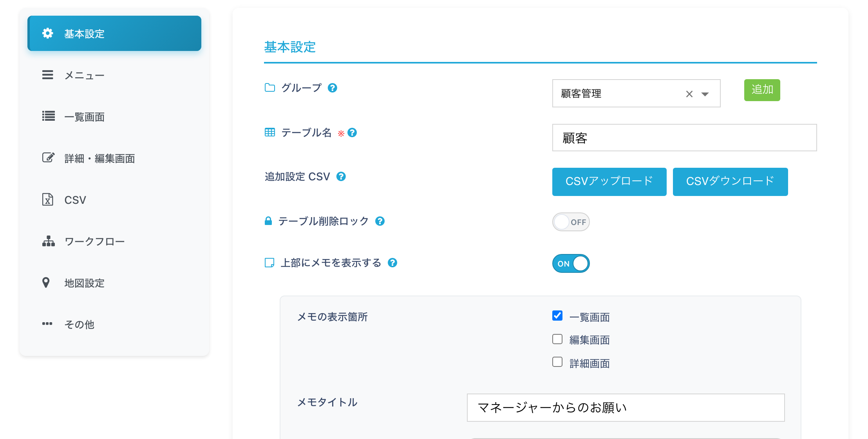Click the table icon next to テーブル名
Image resolution: width=868 pixels, height=439 pixels.
(x=270, y=132)
